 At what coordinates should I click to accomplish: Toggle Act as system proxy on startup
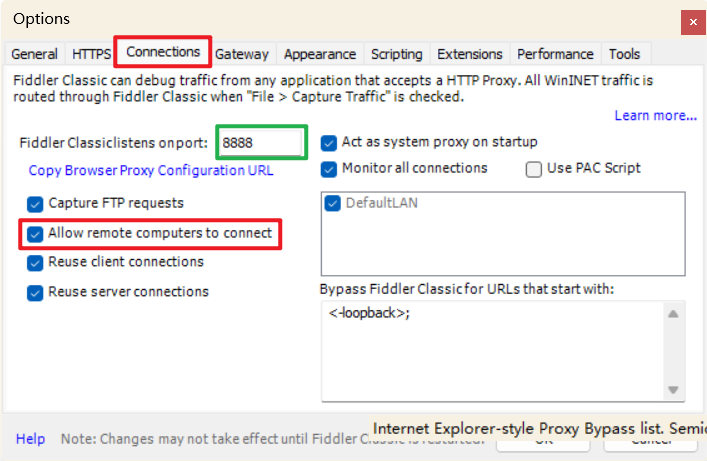click(x=329, y=143)
